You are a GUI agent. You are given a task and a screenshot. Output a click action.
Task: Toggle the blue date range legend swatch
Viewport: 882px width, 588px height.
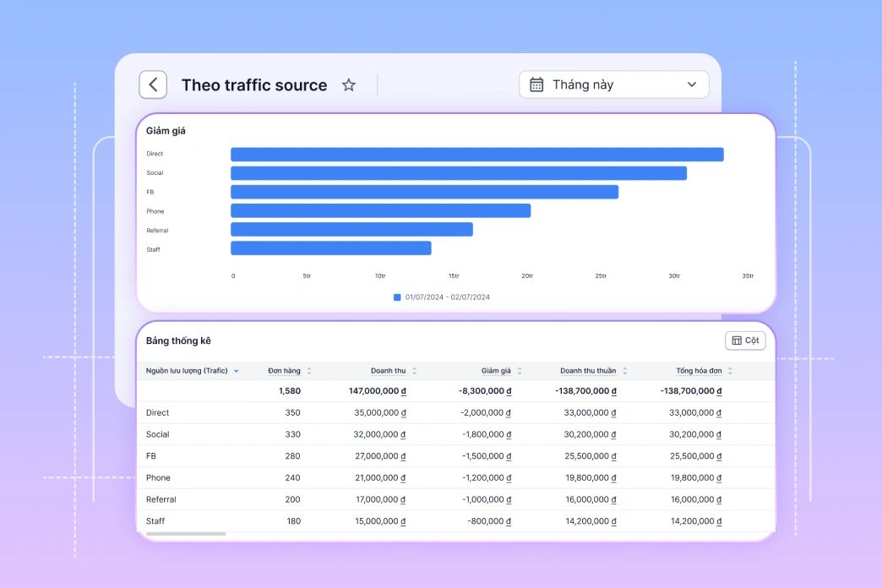click(397, 297)
